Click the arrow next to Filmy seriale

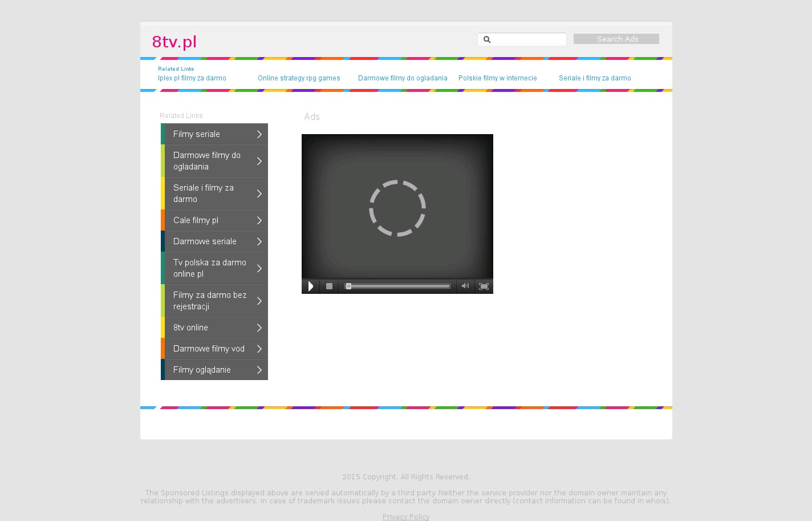click(x=259, y=134)
